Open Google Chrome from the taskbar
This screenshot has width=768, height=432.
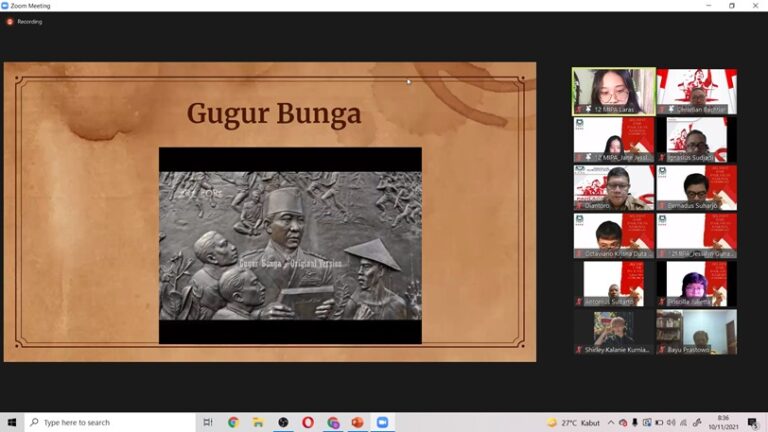coord(233,422)
